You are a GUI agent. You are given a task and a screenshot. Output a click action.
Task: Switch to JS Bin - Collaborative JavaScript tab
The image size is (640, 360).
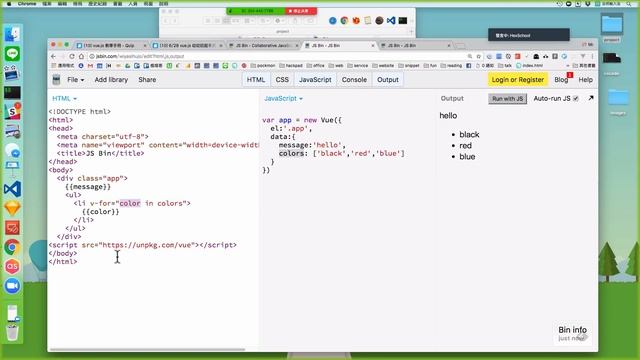click(x=264, y=45)
